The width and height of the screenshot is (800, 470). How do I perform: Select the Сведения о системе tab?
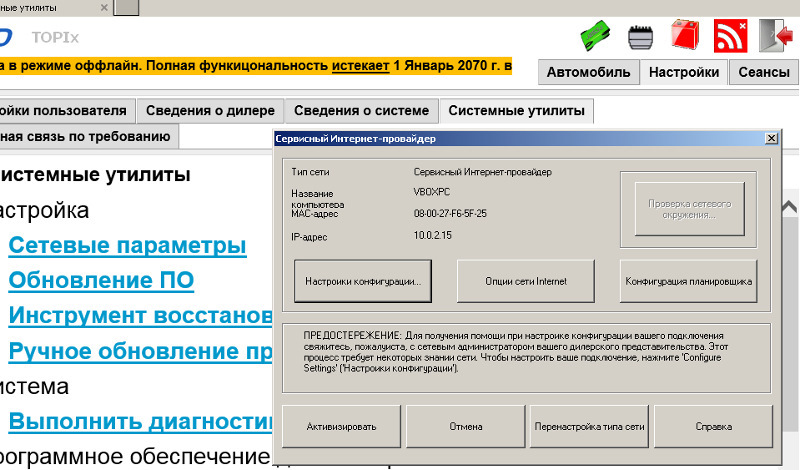click(x=361, y=111)
